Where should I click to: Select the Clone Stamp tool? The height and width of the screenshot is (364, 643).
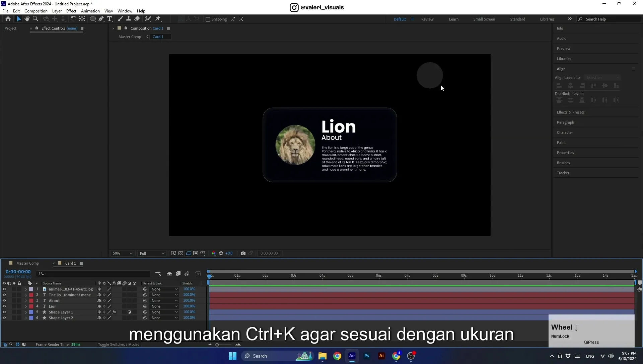(x=129, y=19)
